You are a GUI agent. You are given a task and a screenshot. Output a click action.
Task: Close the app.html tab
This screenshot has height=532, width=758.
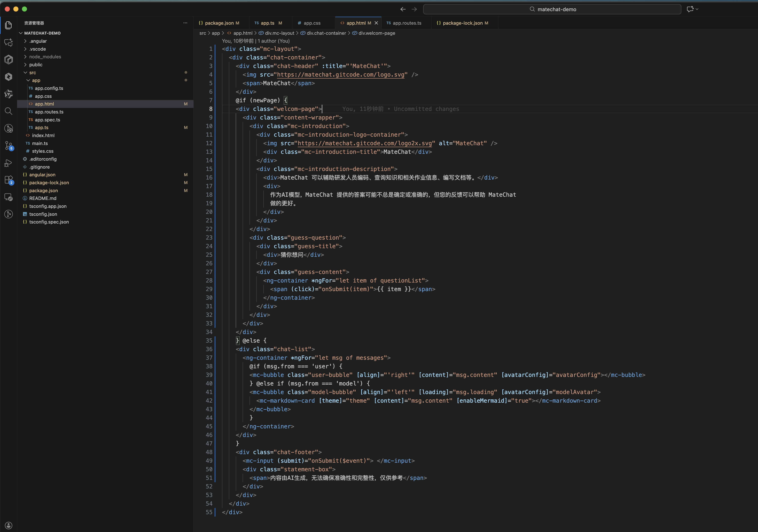376,23
